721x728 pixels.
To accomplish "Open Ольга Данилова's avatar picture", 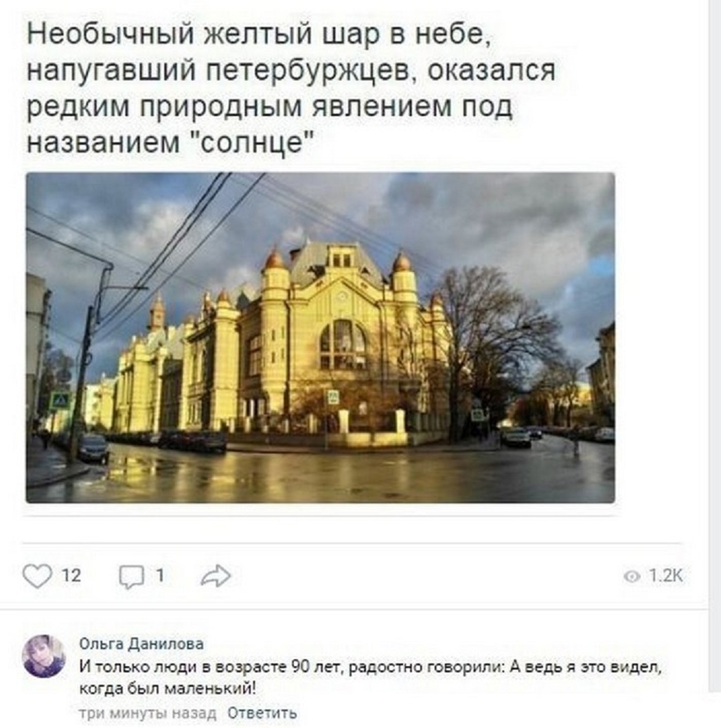I will 44,656.
